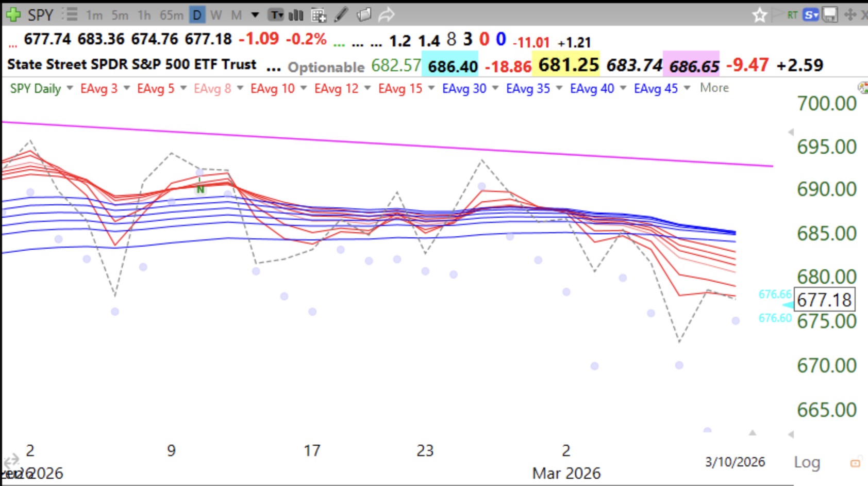The image size is (868, 486).
Task: Switch to the Weekly timeframe W
Action: point(216,15)
